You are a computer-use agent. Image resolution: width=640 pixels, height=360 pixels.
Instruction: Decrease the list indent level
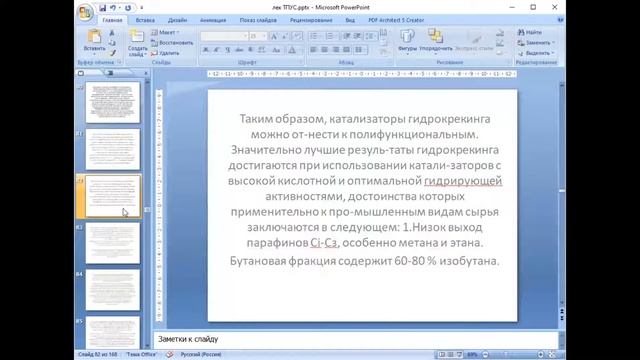(x=347, y=36)
